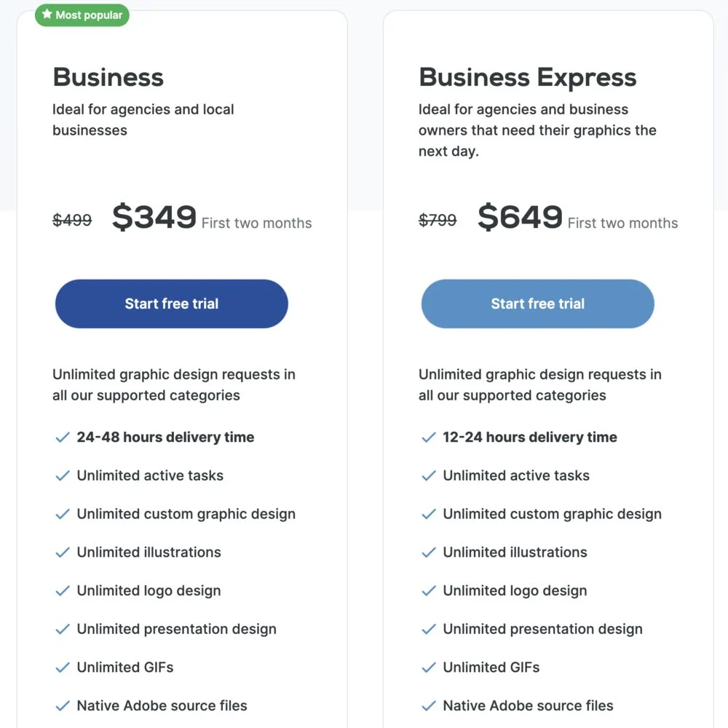Image resolution: width=728 pixels, height=728 pixels.
Task: Click checkmark next to Business Express Unlimited GIFs
Action: click(429, 668)
